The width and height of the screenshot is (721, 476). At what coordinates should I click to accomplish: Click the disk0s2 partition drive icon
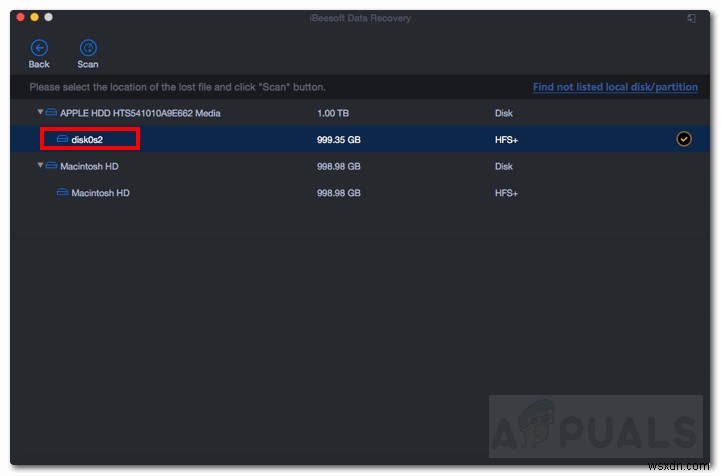pyautogui.click(x=62, y=139)
